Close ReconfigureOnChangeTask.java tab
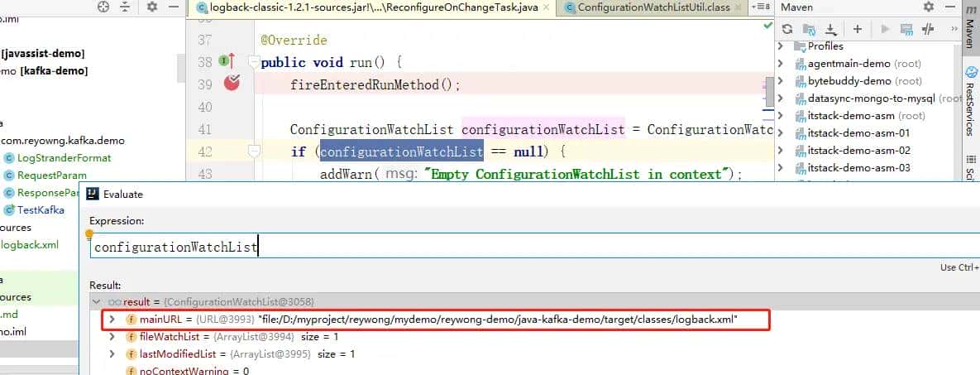This screenshot has width=980, height=375. 546,7
